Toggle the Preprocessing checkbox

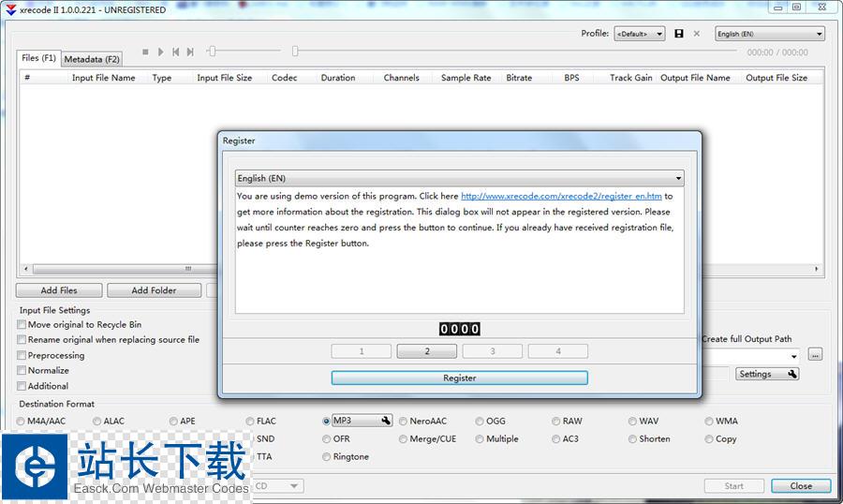(x=22, y=355)
